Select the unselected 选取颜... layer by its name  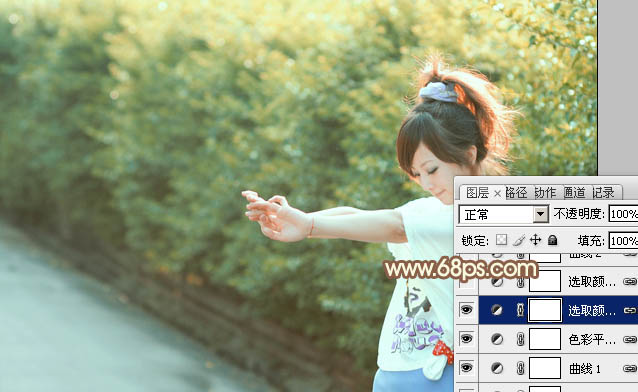pos(592,282)
